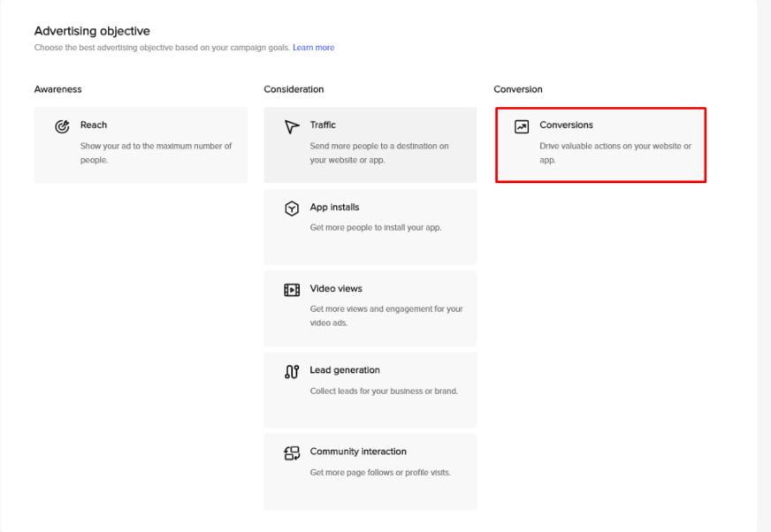Viewport: 771px width, 532px height.
Task: Click the Lead generation path icon
Action: point(292,372)
